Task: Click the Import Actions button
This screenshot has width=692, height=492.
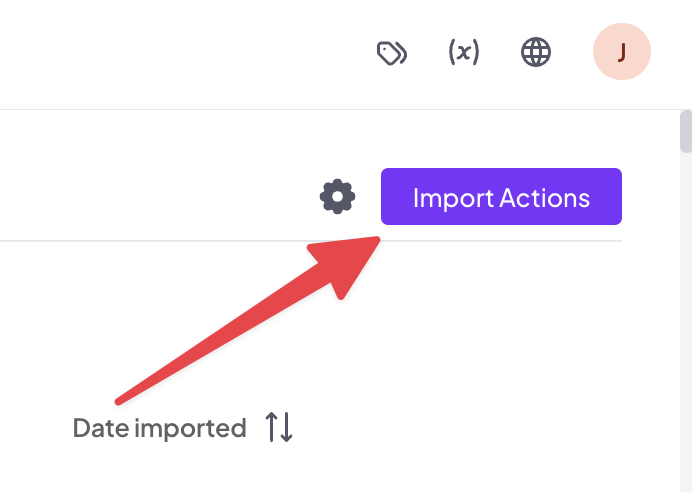Action: point(501,196)
